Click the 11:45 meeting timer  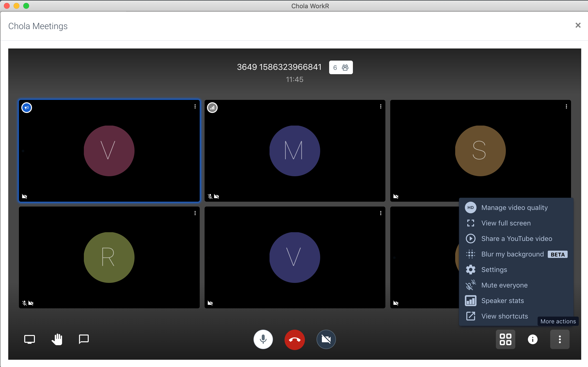294,79
